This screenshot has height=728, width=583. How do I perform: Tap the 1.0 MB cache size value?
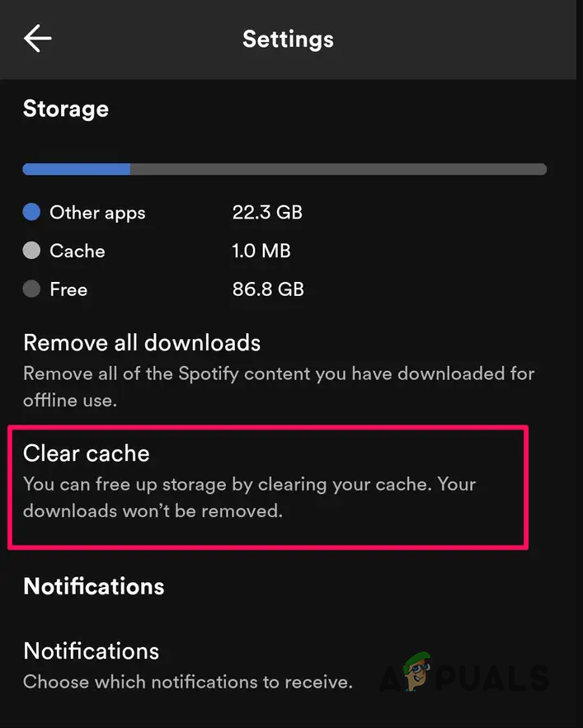click(261, 251)
